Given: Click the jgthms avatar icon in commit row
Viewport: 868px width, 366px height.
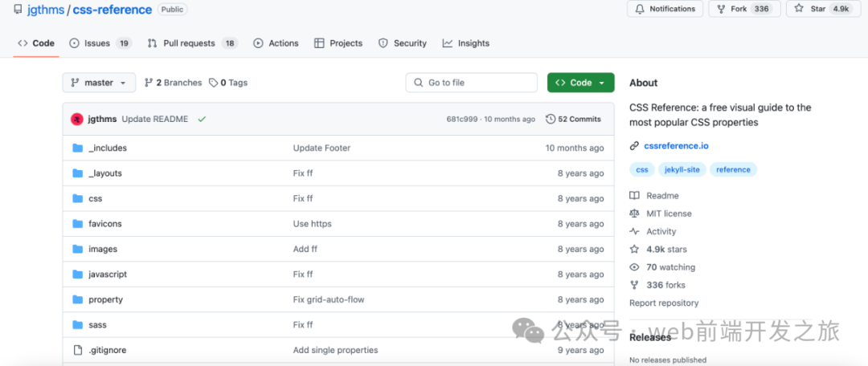Looking at the screenshot, I should [x=77, y=119].
